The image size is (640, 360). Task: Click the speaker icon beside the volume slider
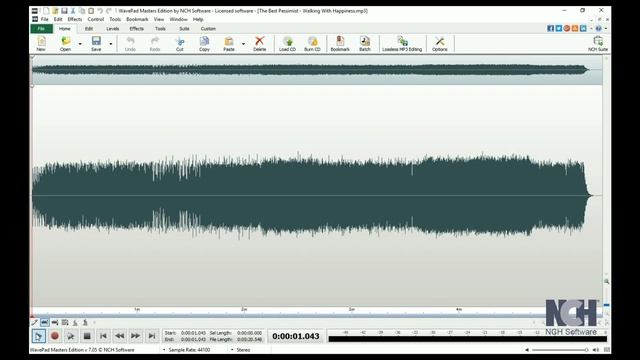point(596,350)
